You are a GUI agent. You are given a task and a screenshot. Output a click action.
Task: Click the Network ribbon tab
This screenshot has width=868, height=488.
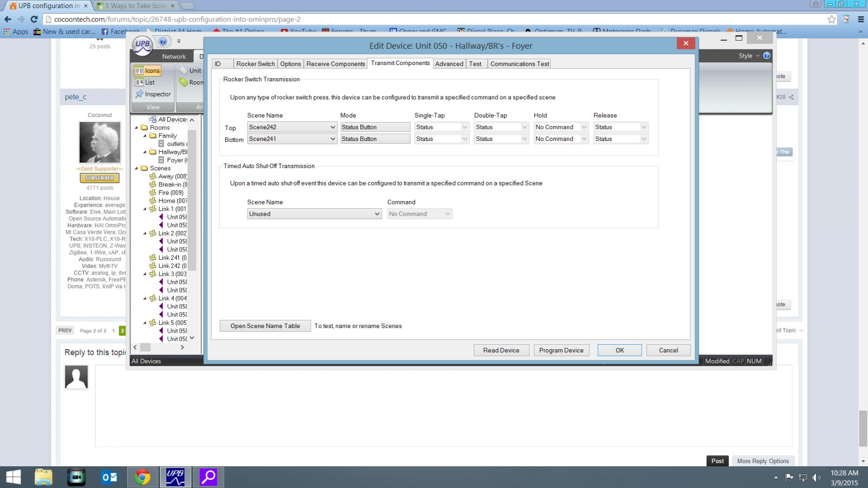tap(174, 56)
